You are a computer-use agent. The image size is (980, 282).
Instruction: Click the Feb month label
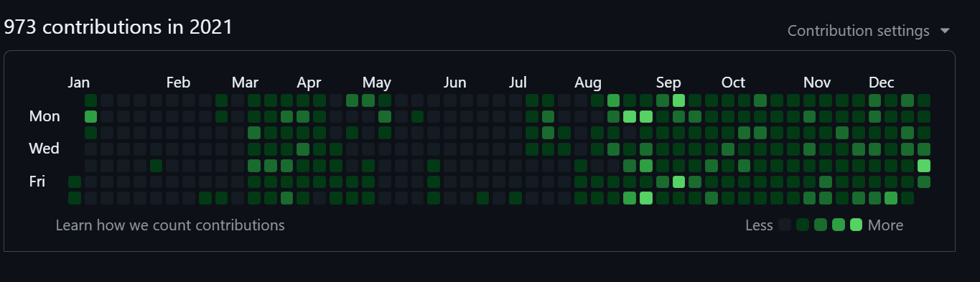tap(178, 83)
